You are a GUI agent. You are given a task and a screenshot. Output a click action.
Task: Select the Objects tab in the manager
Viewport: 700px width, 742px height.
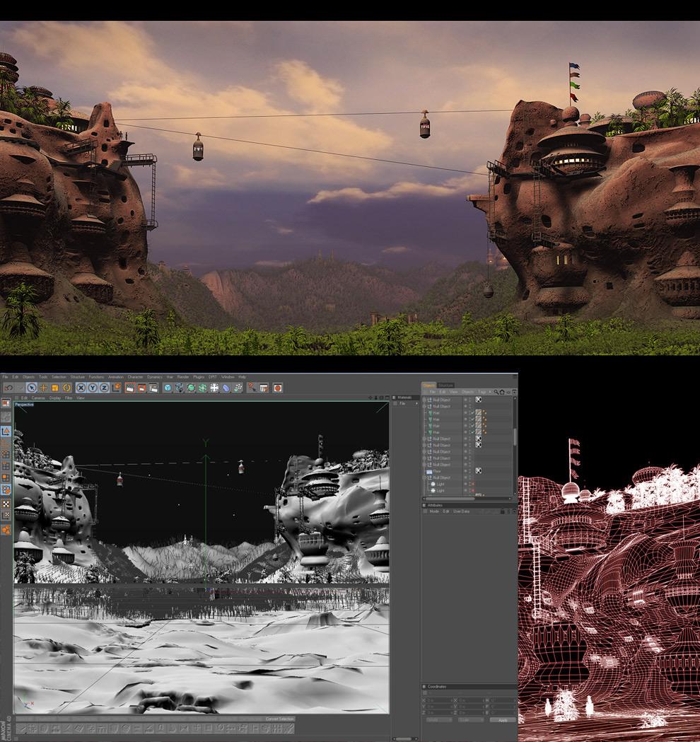point(429,386)
